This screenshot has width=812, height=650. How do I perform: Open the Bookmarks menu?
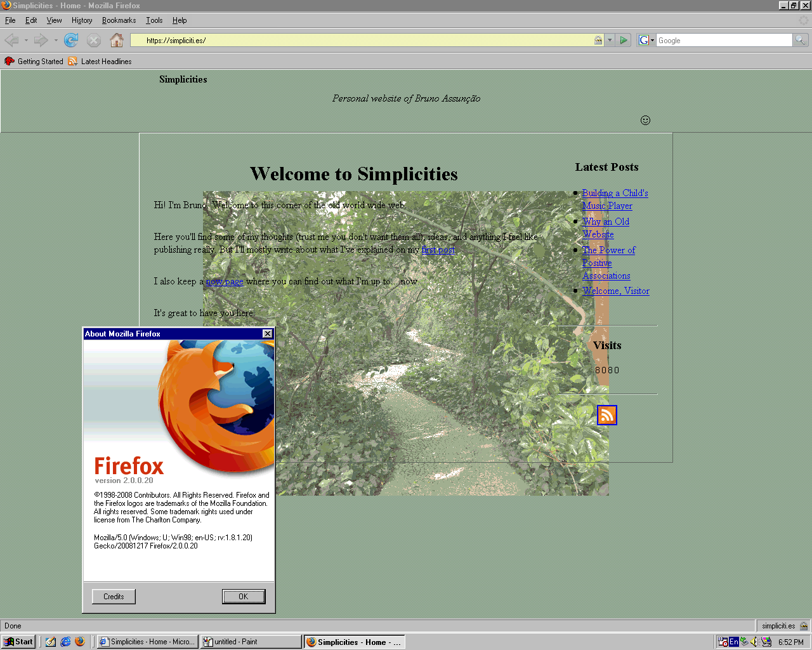[119, 20]
